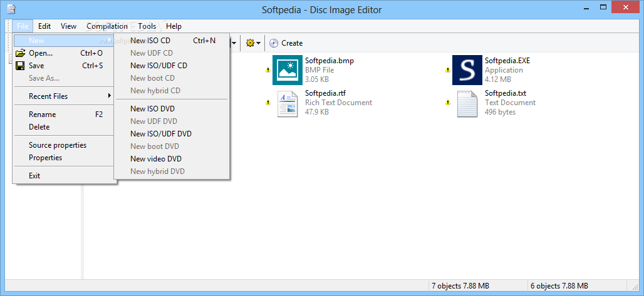Choose New ISO CD
The width and height of the screenshot is (644, 296).
coord(172,41)
